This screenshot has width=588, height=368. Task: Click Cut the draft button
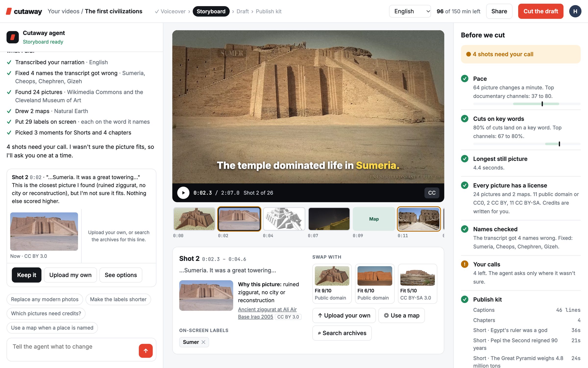(x=540, y=11)
